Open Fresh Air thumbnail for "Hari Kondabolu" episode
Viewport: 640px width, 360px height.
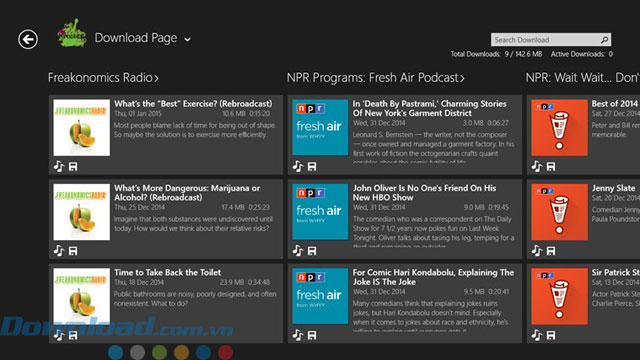(x=320, y=297)
